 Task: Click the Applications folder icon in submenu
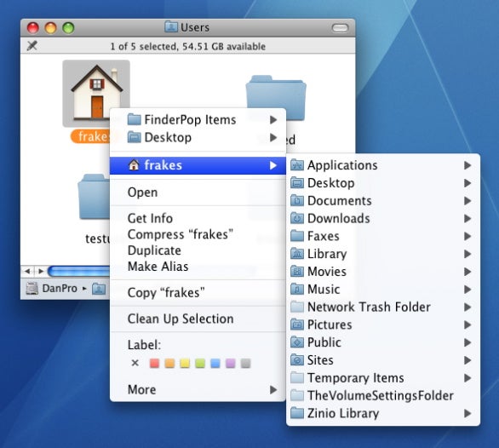297,165
